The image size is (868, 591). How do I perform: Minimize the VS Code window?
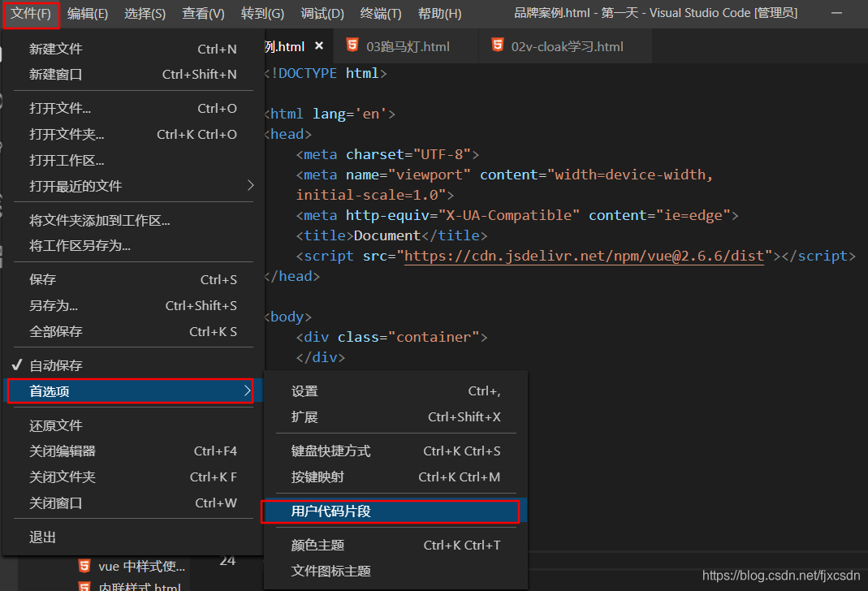pyautogui.click(x=836, y=13)
